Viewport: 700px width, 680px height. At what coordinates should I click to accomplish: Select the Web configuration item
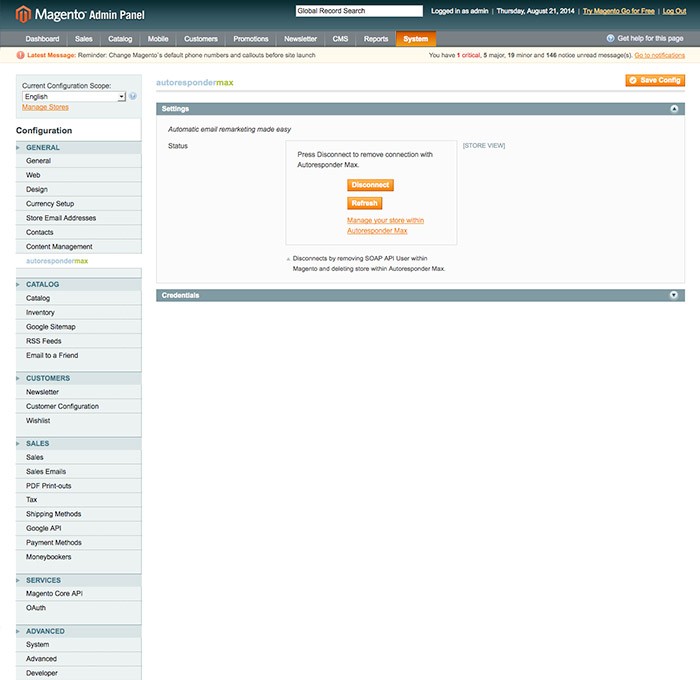tap(79, 175)
